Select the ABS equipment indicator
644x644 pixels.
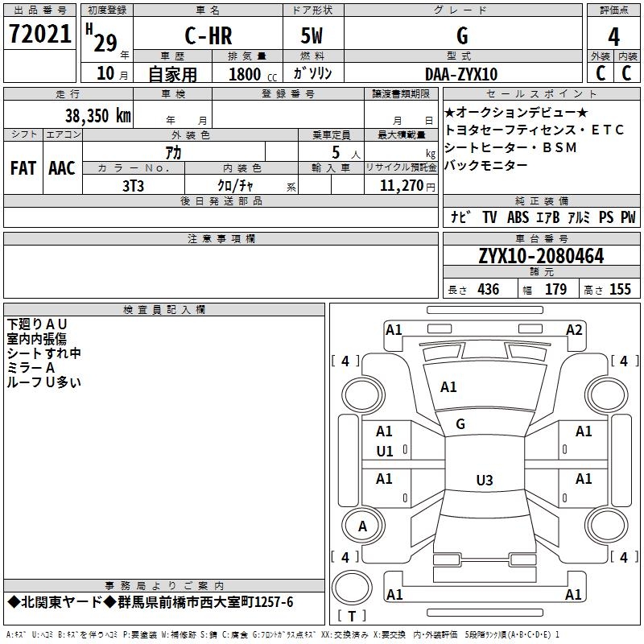pos(518,217)
